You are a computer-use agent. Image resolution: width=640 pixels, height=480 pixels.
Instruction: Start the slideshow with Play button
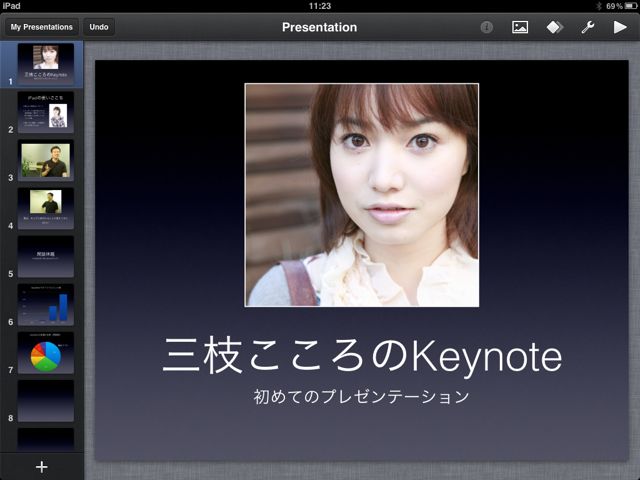point(620,27)
